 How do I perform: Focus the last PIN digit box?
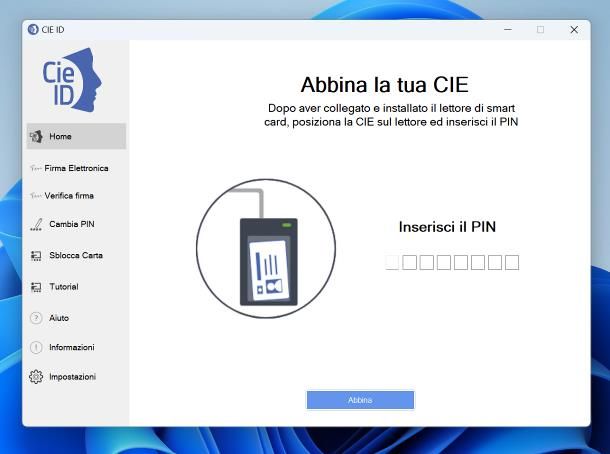512,262
